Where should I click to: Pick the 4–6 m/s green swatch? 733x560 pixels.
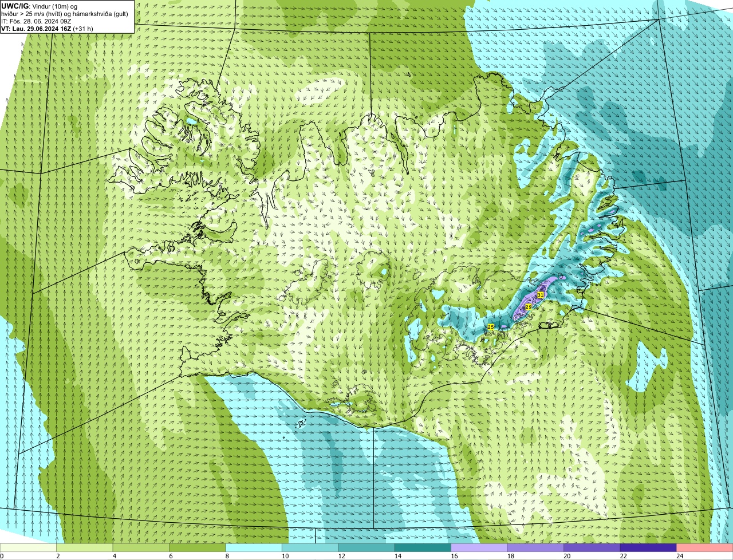141,548
